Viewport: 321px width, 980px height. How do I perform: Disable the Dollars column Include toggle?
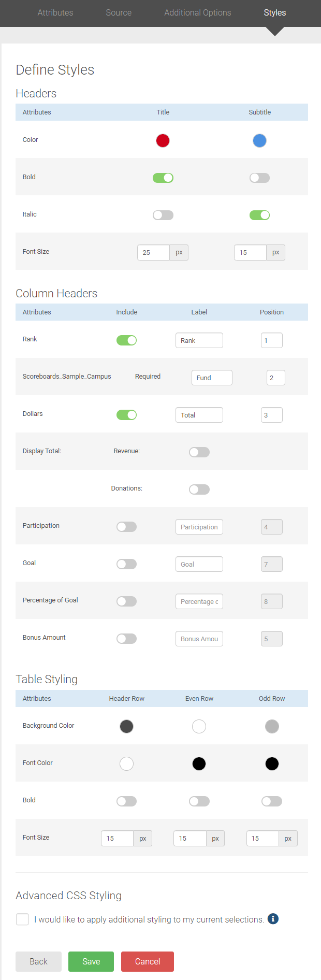tap(126, 415)
